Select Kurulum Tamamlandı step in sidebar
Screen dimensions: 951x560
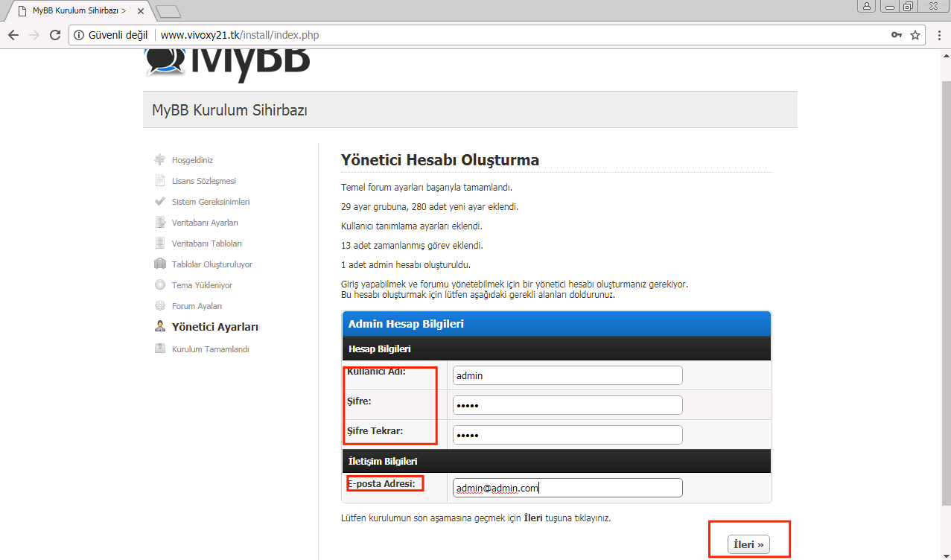[211, 349]
